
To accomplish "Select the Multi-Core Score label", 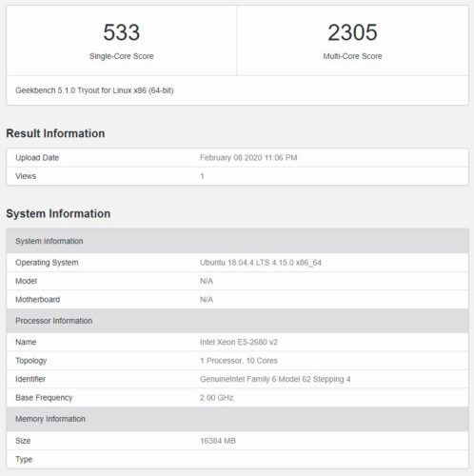I will pos(352,56).
